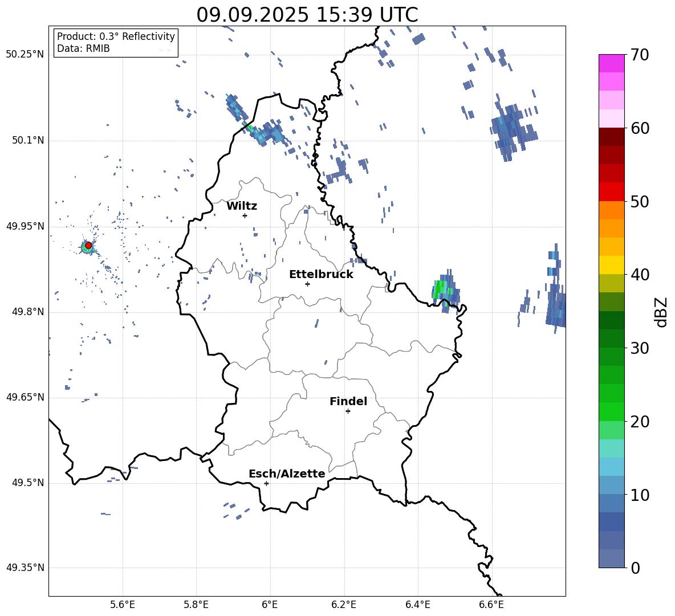
Task: Click the 50 value on colorbar
Action: coord(640,201)
